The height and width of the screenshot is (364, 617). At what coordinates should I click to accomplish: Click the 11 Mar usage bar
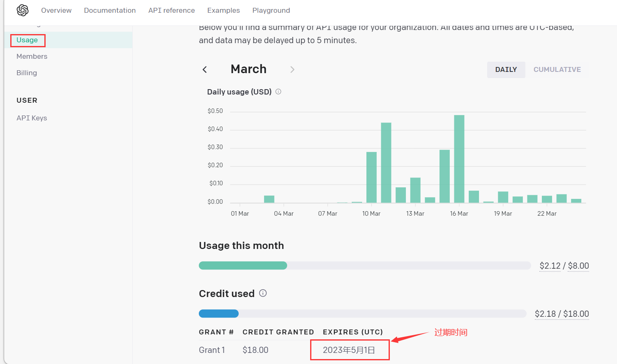pyautogui.click(x=386, y=163)
